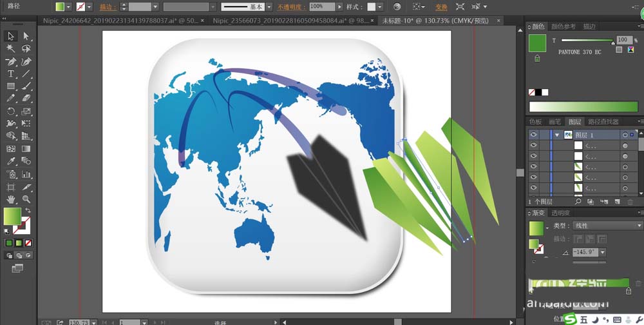Open the soft keyboard icon in IME bar
This screenshot has width=644, height=325.
(x=617, y=320)
